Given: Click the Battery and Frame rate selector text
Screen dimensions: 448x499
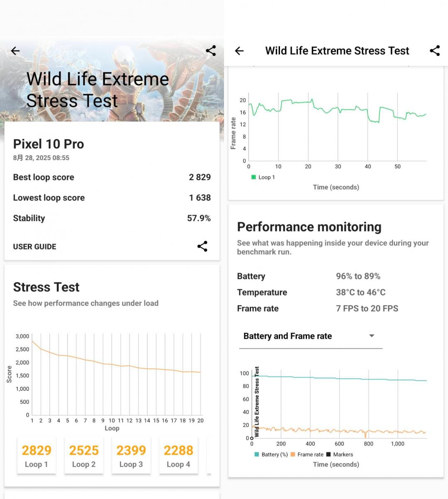Looking at the screenshot, I should click(287, 336).
